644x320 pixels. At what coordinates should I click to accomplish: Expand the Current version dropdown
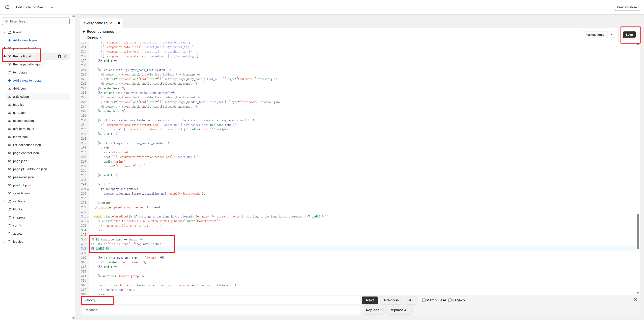[95, 38]
